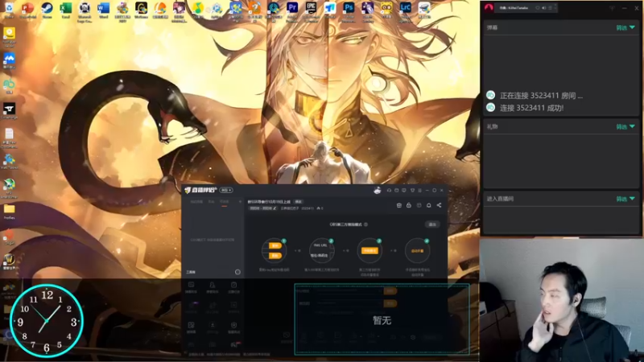This screenshot has height=362, width=644.
Task: Click the upper orange copy button in step 1
Action: click(275, 245)
